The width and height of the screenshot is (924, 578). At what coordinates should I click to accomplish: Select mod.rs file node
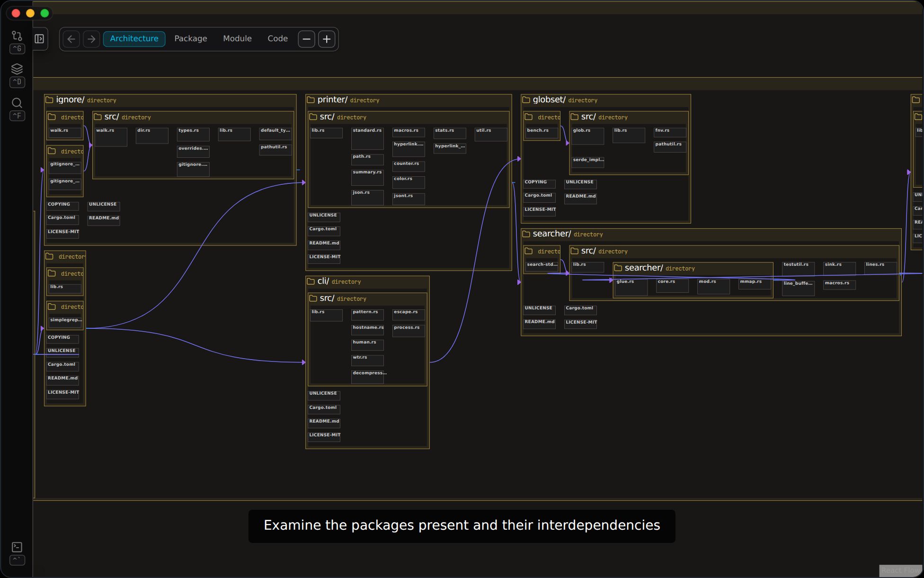tap(714, 286)
